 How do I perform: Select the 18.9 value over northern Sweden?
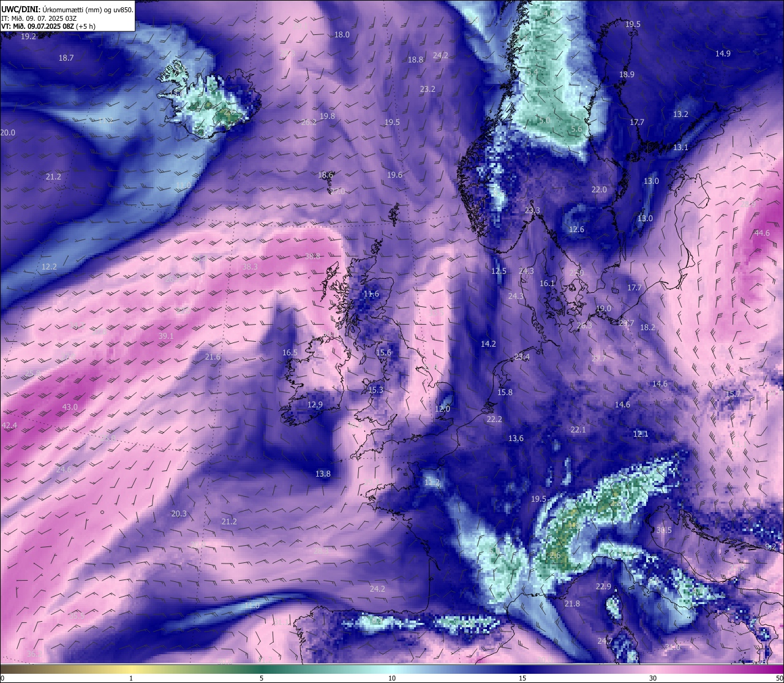point(627,75)
